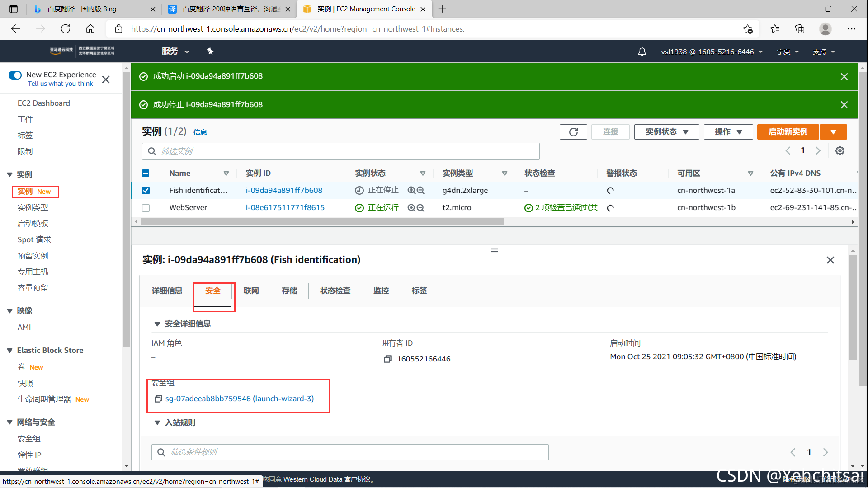868x488 pixels.
Task: Close the instance details panel
Action: pyautogui.click(x=830, y=260)
